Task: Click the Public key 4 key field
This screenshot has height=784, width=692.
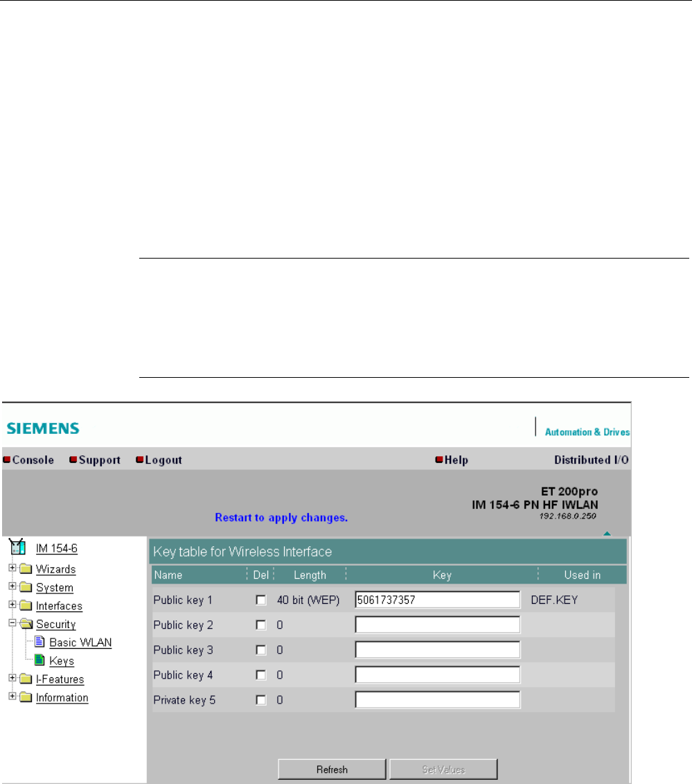Action: (x=437, y=674)
